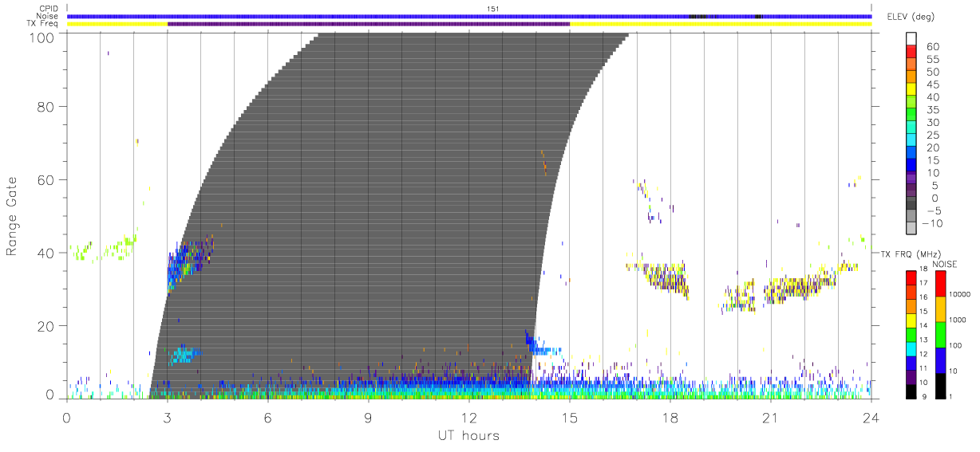
Task: Select the red top segment of NOISE colorbar
Action: click(940, 284)
